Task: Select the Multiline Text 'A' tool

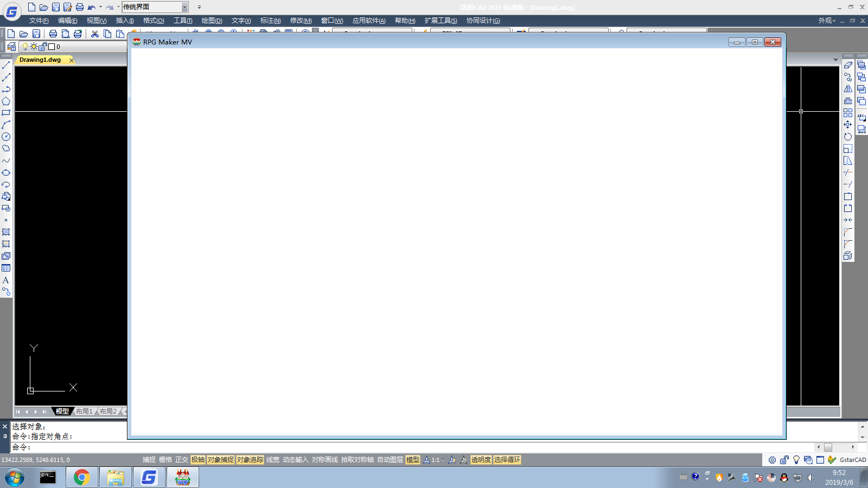Action: (6, 280)
